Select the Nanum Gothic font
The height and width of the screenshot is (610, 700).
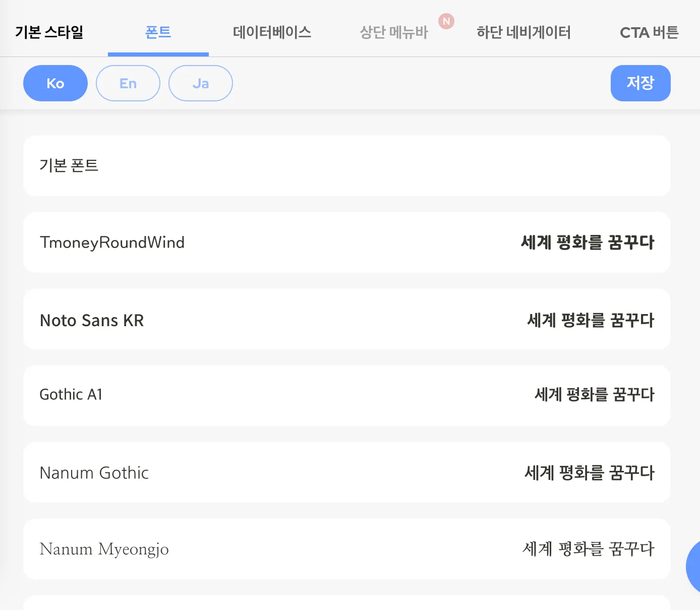(x=94, y=473)
